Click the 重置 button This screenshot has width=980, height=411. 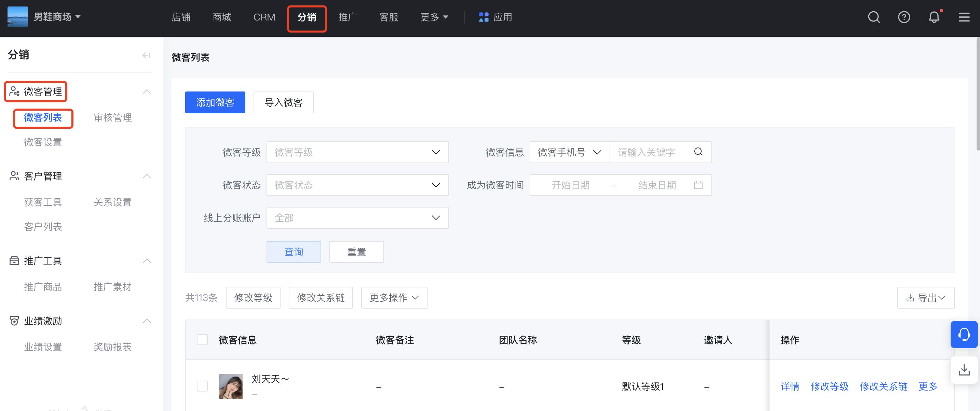[356, 252]
